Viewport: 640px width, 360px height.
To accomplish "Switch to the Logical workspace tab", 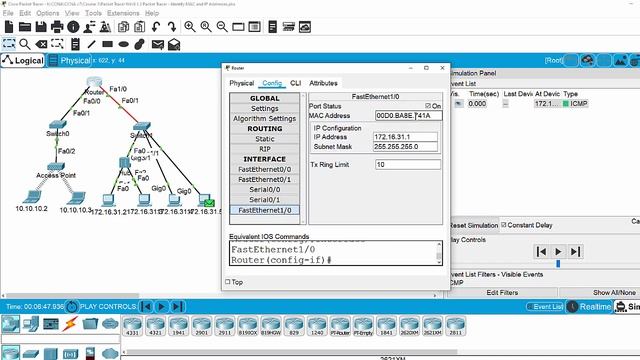I will coord(23,60).
